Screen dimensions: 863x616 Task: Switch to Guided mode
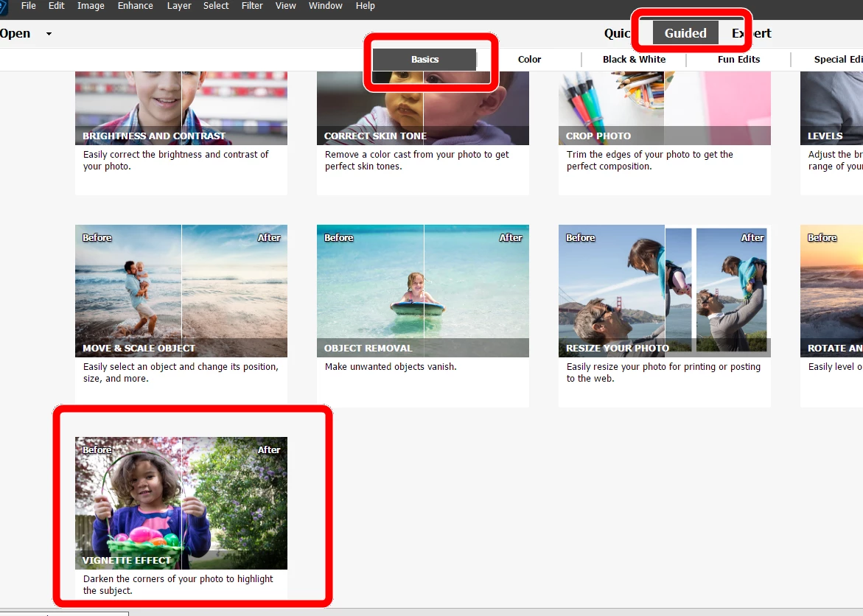pos(685,33)
